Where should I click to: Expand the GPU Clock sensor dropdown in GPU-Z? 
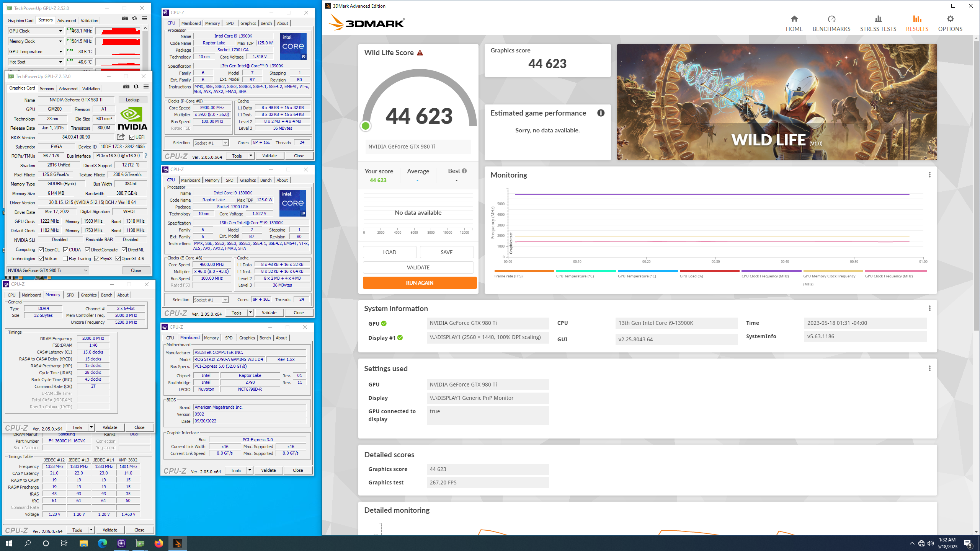pyautogui.click(x=60, y=31)
